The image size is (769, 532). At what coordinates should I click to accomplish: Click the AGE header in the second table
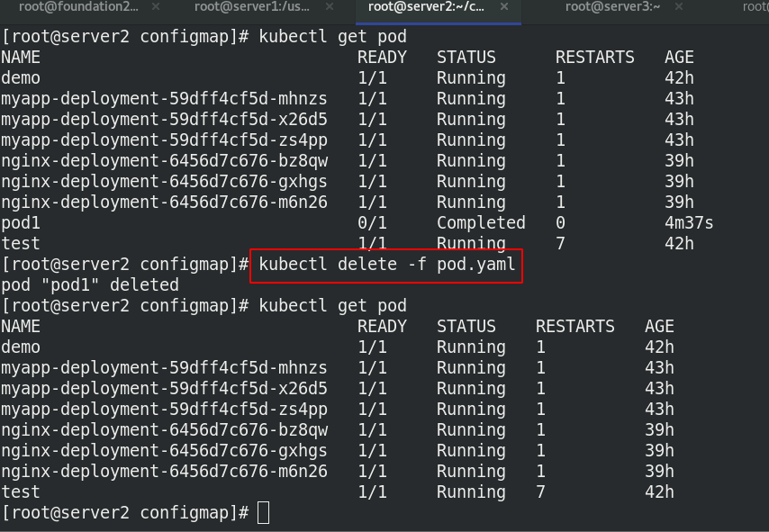[659, 327]
